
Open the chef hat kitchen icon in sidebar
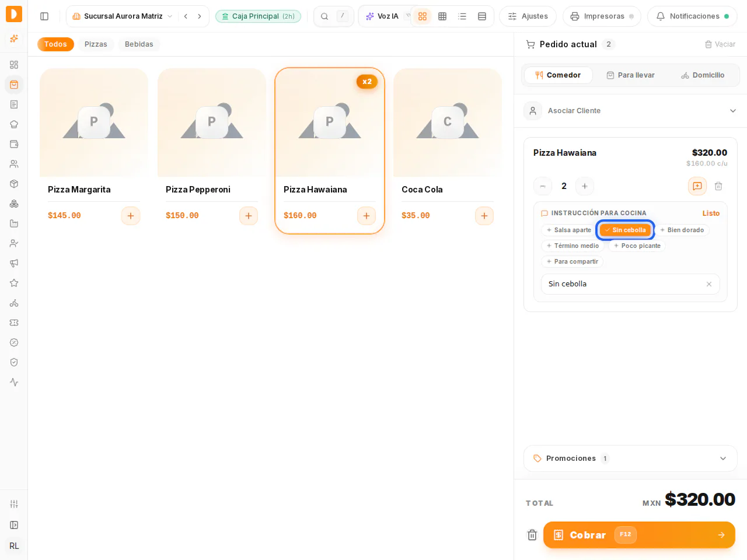coord(14,124)
